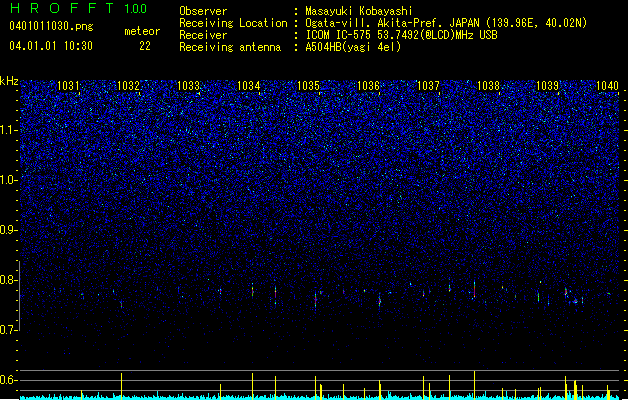Select the observer name Masayuki Kobayashi
This screenshot has height=400, width=629.
(x=359, y=11)
